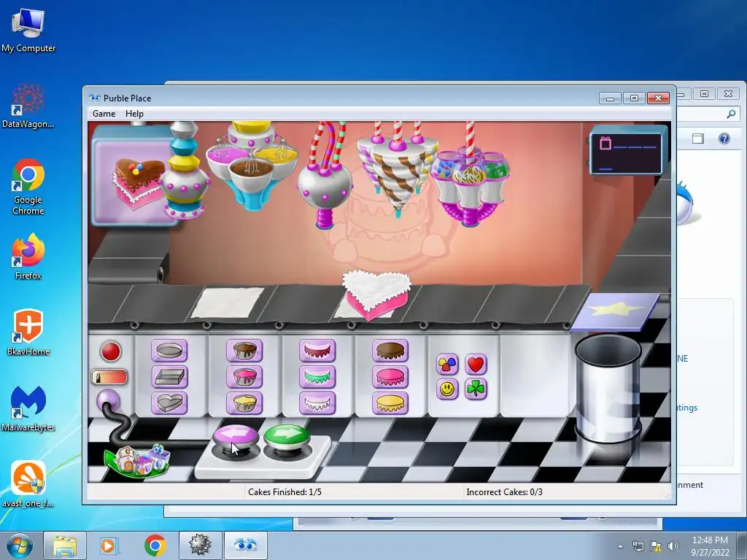Select the round cake pan button
Viewport: 747px width, 560px height.
pos(169,351)
